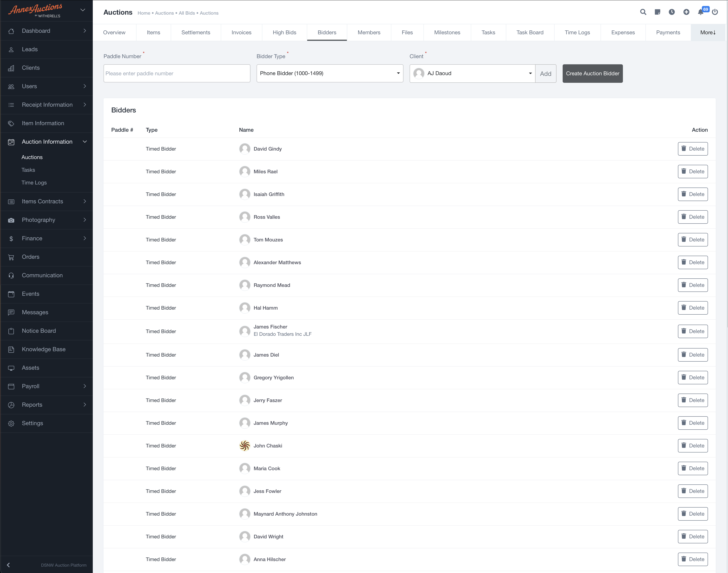Click the Paddle Number input field
This screenshot has height=573, width=728.
tap(177, 73)
